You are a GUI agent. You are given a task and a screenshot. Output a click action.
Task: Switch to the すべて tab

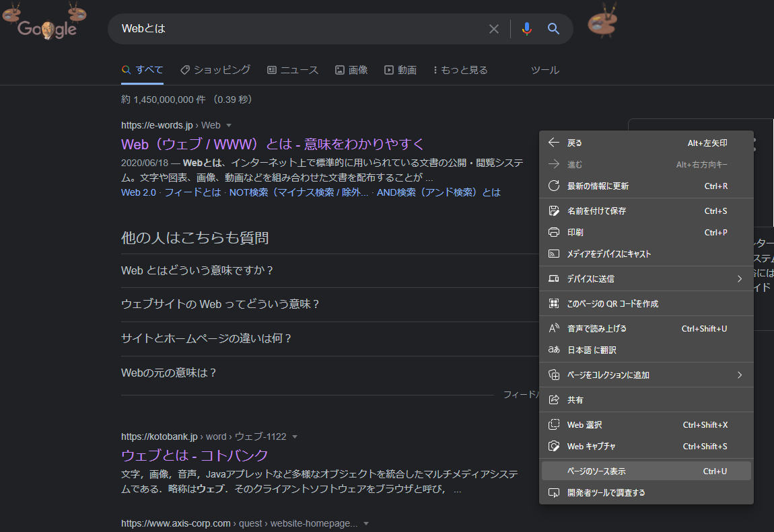point(142,69)
